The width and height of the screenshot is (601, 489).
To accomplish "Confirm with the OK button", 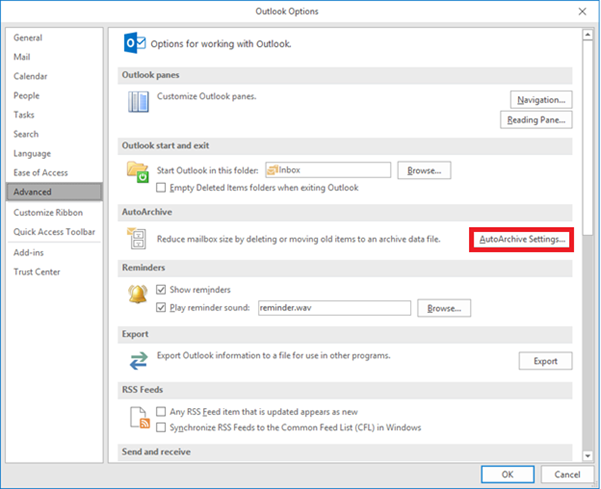I will [507, 474].
